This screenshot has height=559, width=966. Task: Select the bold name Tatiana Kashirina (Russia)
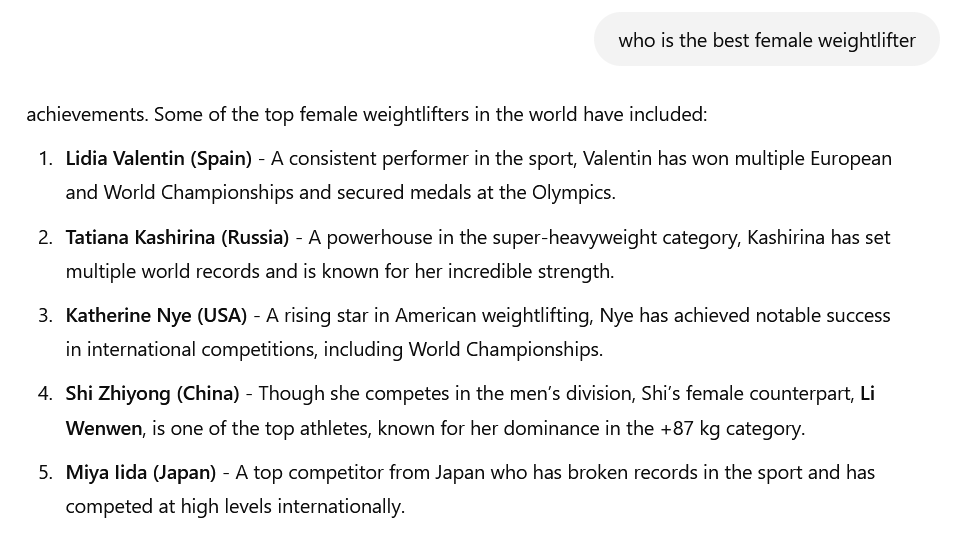click(x=177, y=237)
